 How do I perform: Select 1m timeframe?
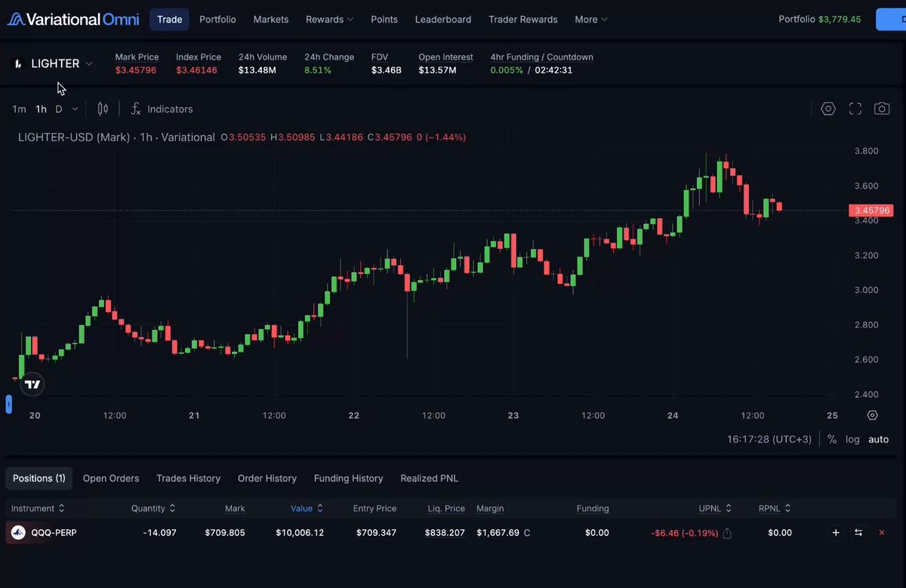coord(19,109)
